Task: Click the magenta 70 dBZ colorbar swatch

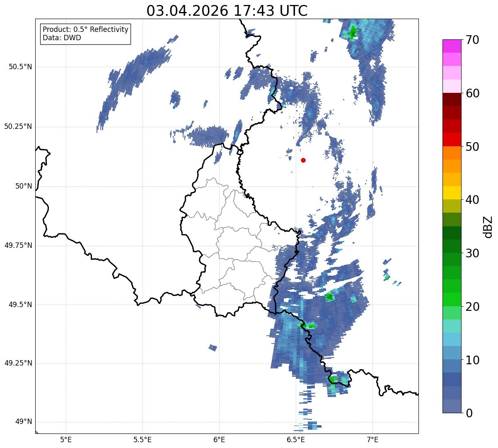Action: pos(452,46)
